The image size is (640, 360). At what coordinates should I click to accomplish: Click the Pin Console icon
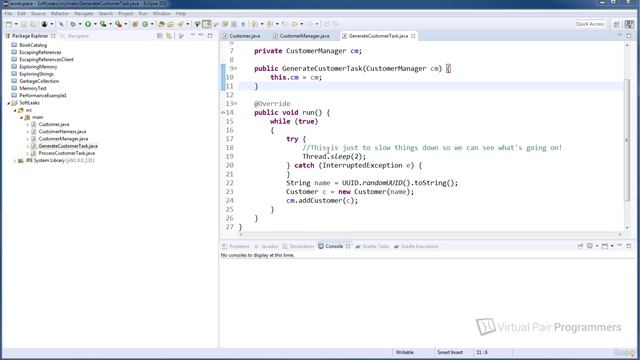pyautogui.click(x=580, y=246)
